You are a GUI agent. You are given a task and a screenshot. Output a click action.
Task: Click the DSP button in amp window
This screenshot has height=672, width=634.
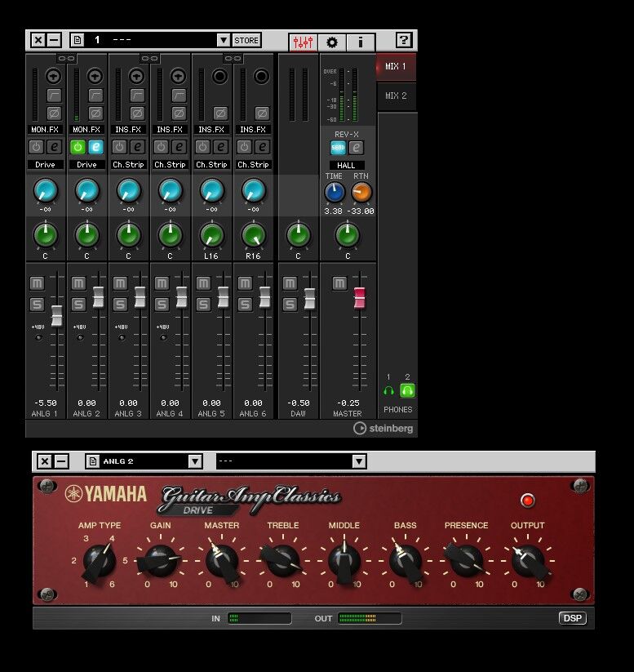tap(572, 618)
